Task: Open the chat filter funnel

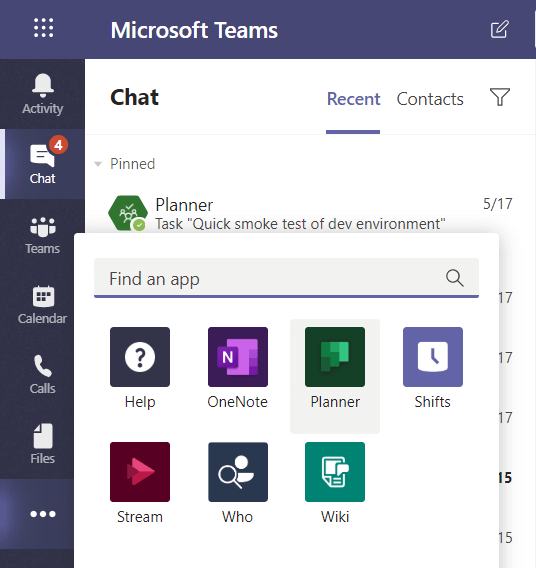Action: coord(500,97)
